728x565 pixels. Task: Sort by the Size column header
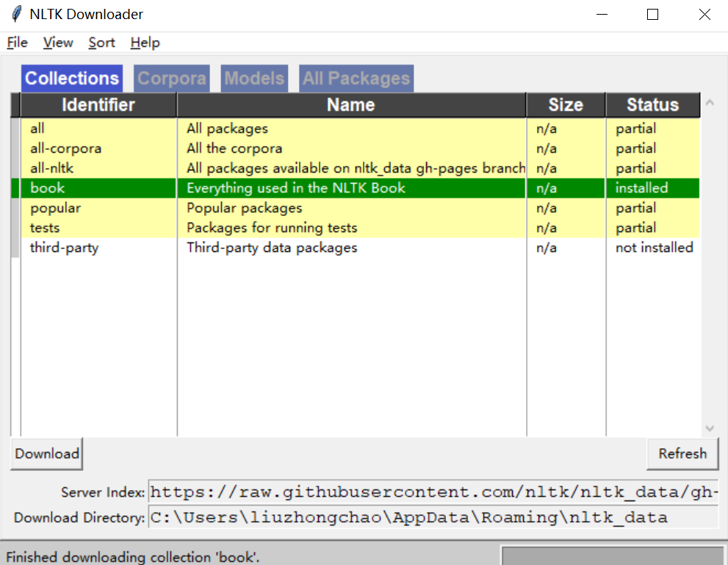pos(566,105)
